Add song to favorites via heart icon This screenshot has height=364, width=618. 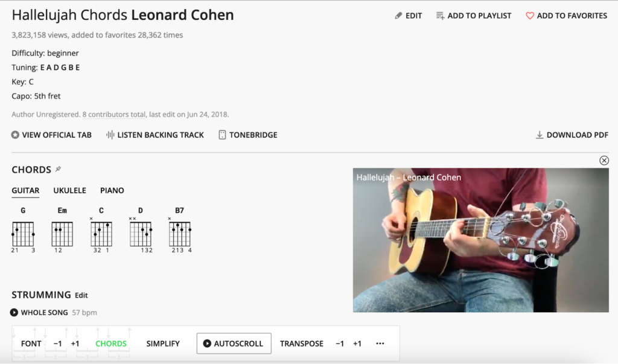[530, 15]
